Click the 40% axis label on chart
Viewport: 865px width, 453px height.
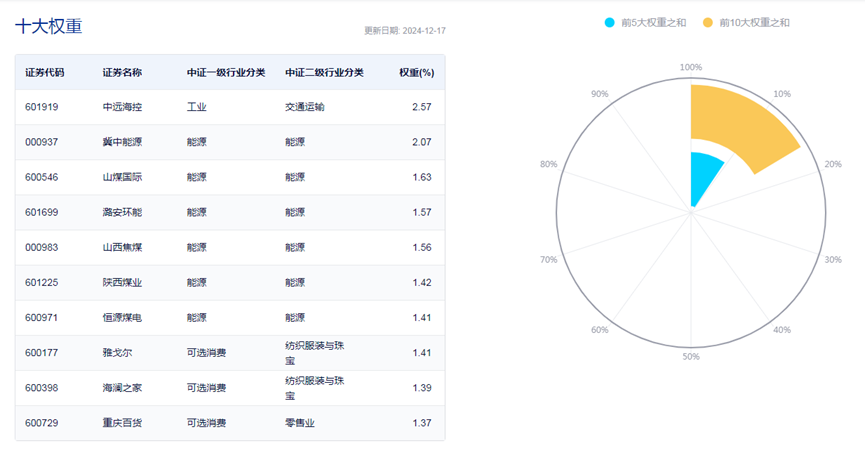[x=782, y=330]
